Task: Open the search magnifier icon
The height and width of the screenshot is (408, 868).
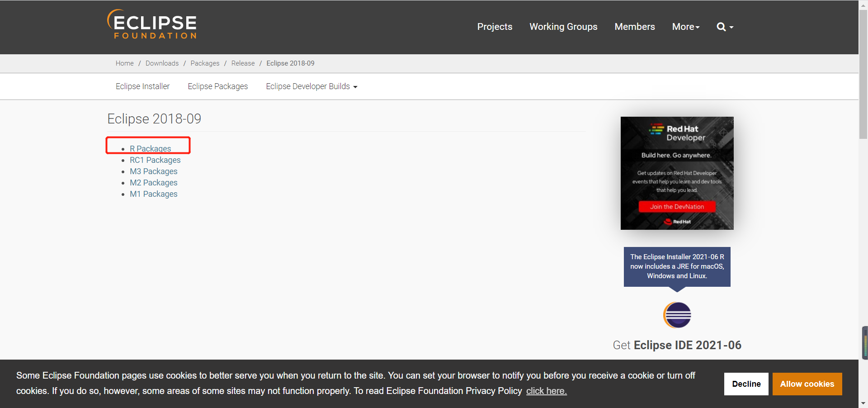Action: [721, 27]
